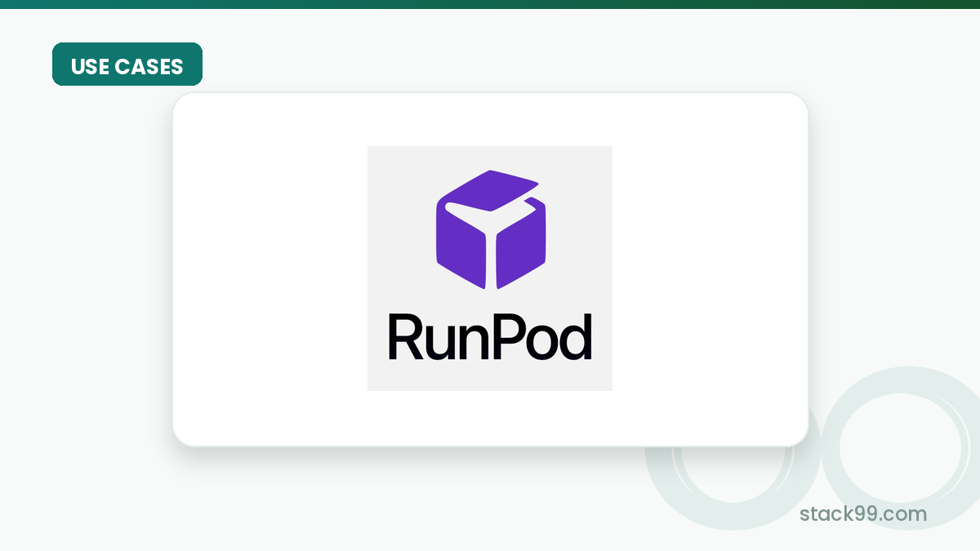
Task: Click the purple RunPod cube logo
Action: coord(490,229)
